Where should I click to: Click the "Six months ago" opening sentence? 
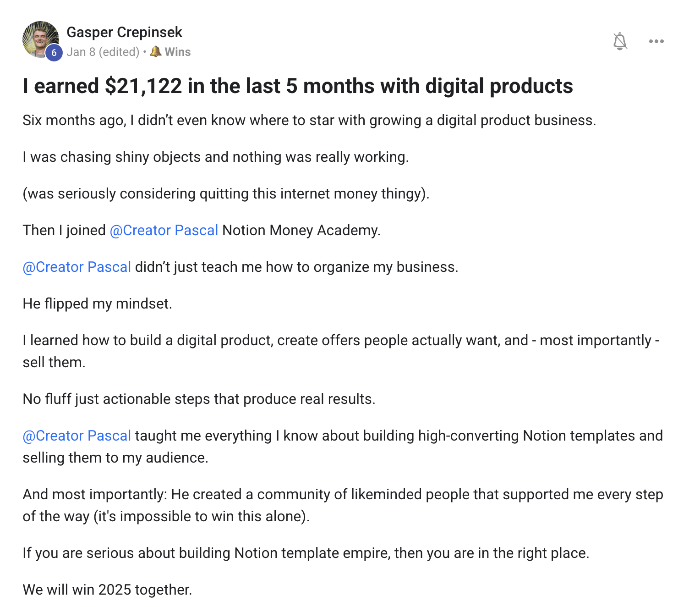[x=309, y=120]
